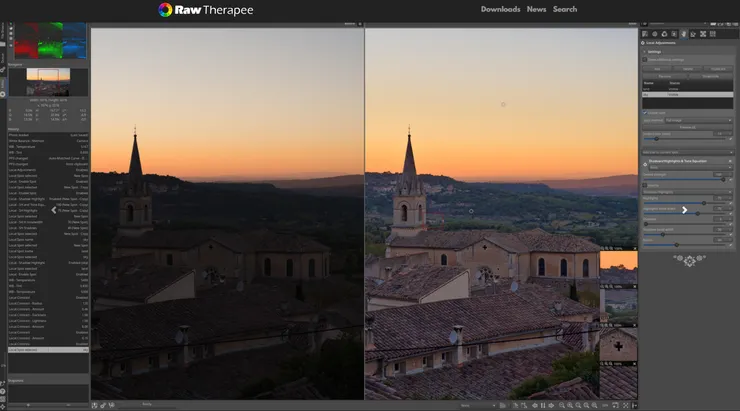Open the Color tools tab icon
The image size is (740, 411).
tap(664, 34)
